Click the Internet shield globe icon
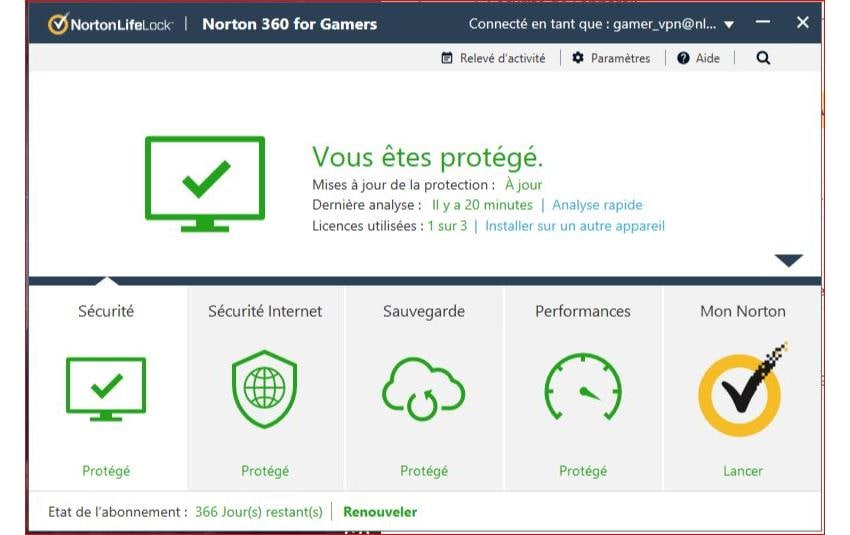This screenshot has width=850, height=535. 265,389
